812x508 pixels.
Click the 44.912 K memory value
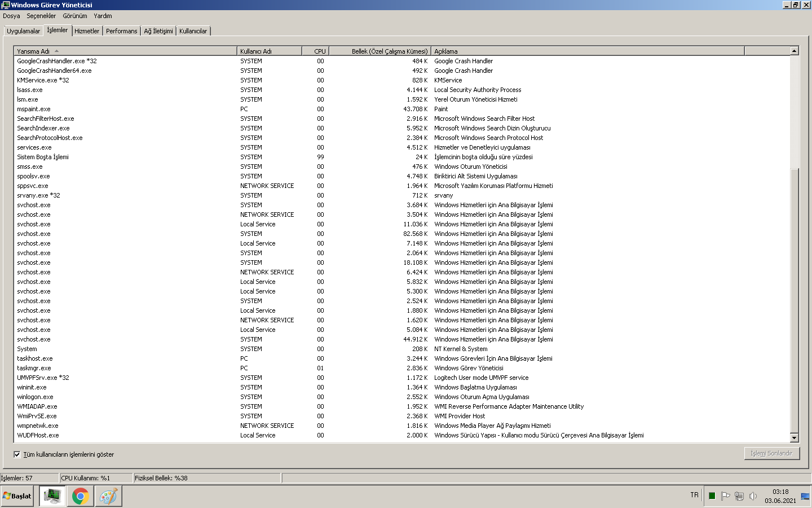click(415, 339)
